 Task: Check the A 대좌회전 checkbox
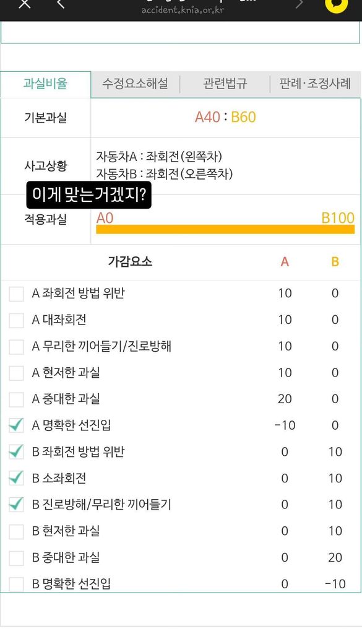click(x=17, y=320)
